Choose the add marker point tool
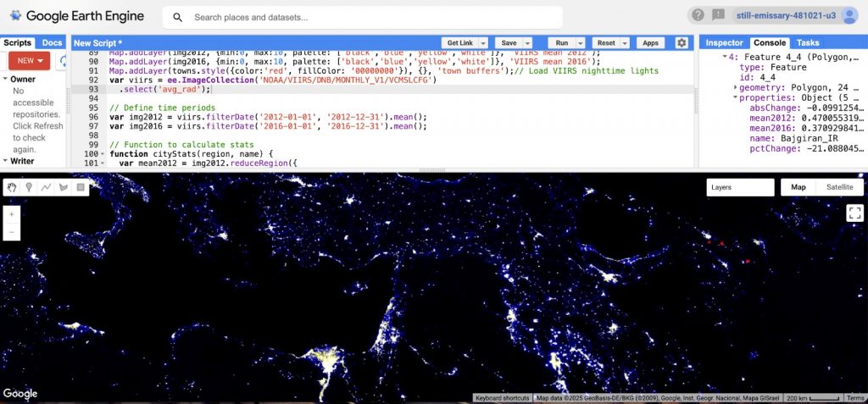 [29, 187]
